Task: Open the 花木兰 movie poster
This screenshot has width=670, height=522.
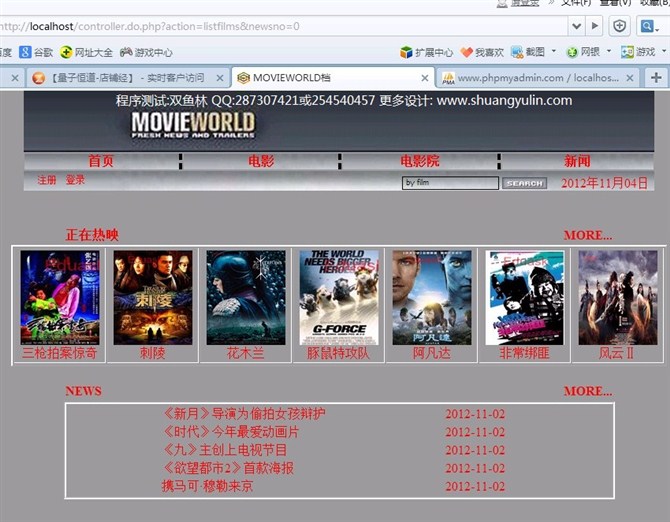Action: pos(246,297)
